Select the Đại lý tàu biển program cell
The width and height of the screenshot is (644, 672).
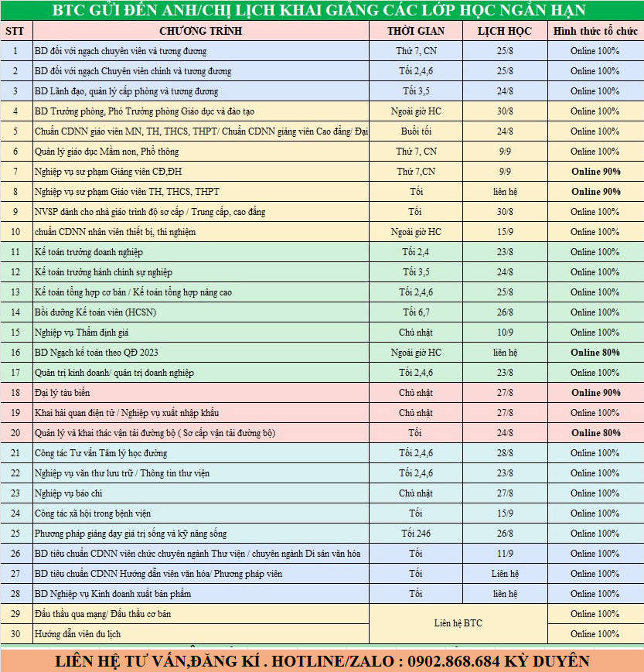point(200,393)
